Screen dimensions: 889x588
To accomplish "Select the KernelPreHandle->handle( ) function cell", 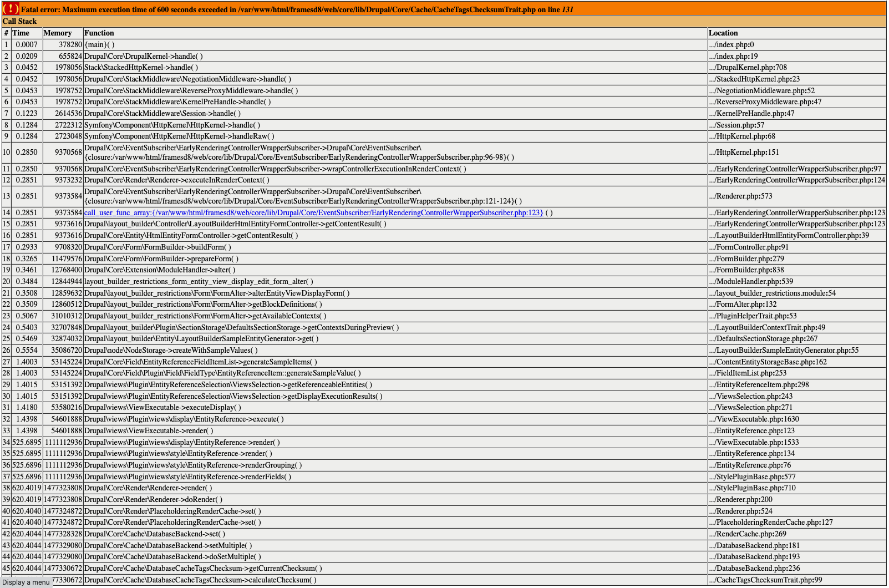I will pyautogui.click(x=395, y=102).
